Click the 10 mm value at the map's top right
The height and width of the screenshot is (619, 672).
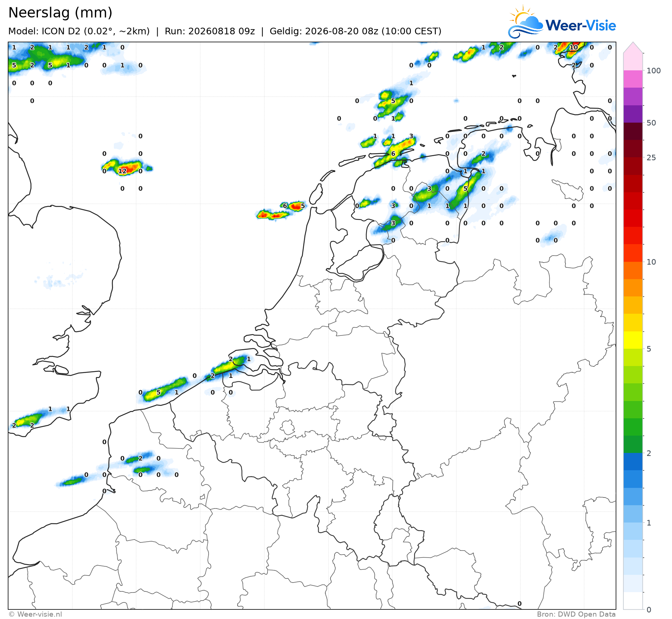[x=574, y=47]
